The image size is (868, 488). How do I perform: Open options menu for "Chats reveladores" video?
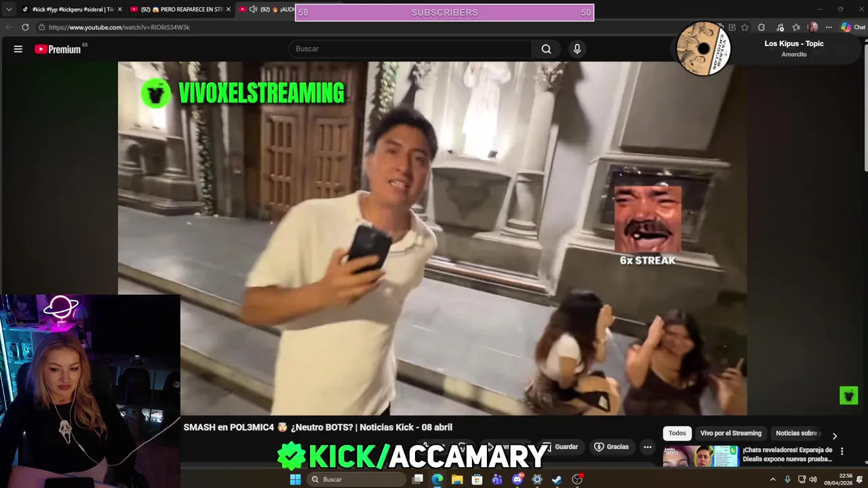(842, 451)
